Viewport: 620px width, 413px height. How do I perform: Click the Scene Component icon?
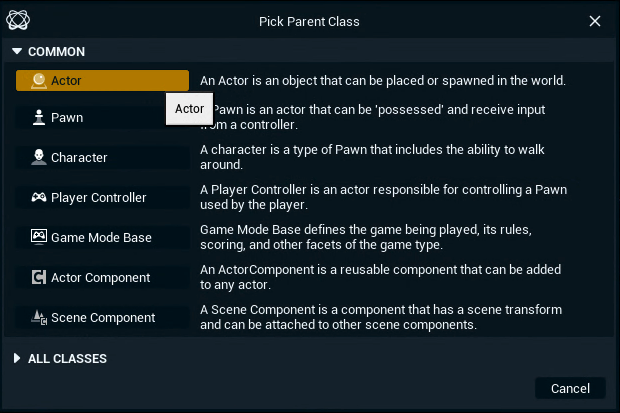tap(38, 317)
